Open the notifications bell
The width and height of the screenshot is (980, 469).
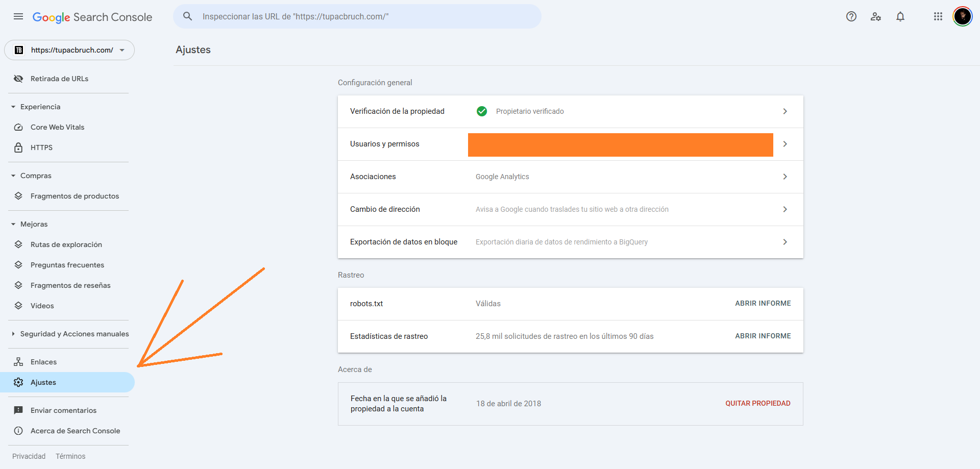click(x=900, y=16)
